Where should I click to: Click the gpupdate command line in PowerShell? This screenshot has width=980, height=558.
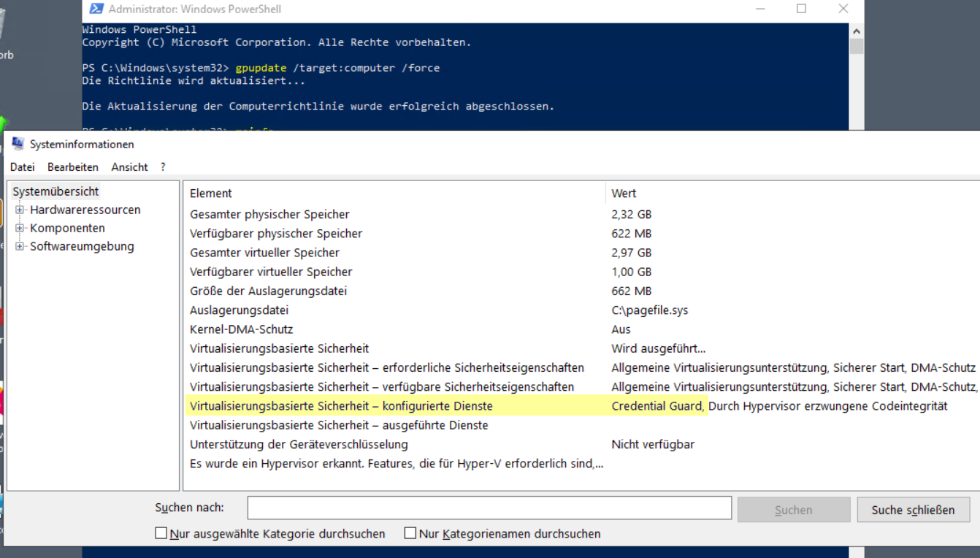(261, 68)
